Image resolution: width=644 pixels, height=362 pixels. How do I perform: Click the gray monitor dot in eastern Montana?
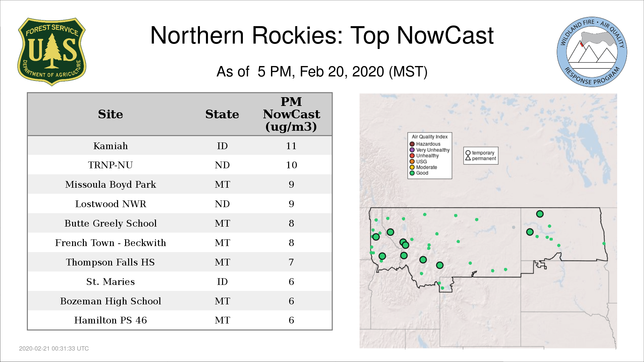514,227
